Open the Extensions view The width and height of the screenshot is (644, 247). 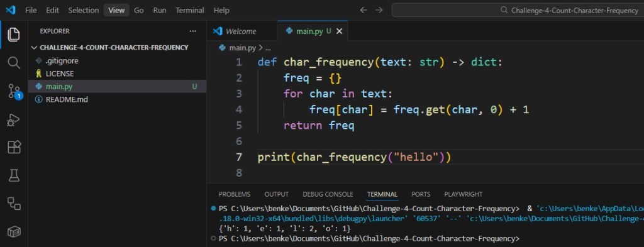click(x=14, y=147)
